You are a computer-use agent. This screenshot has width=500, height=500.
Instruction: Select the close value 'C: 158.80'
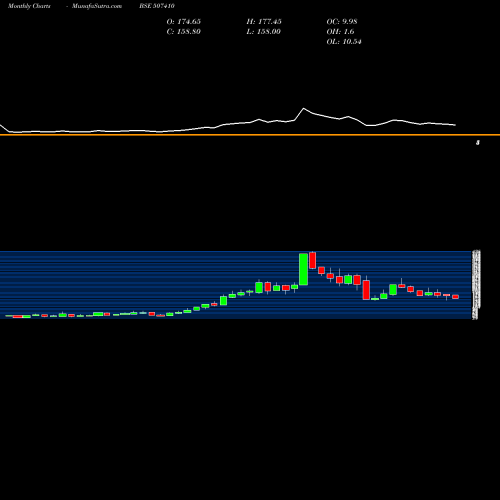tap(183, 32)
